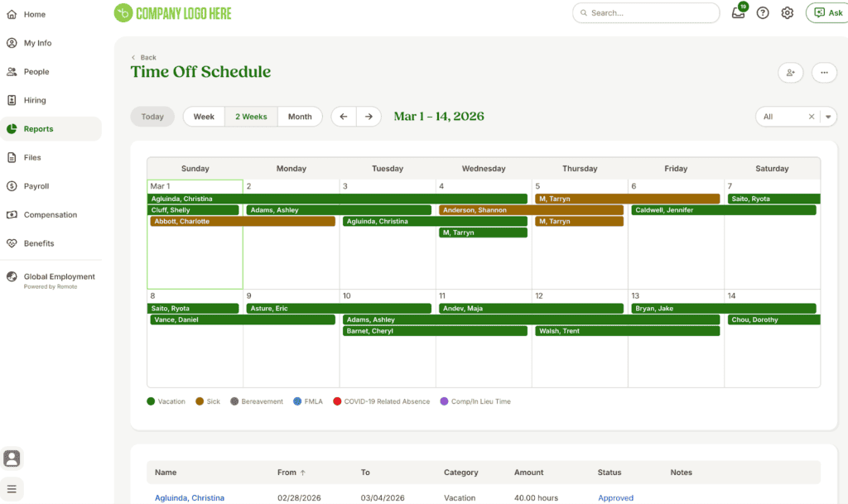Switch to Month calendar view

coord(300,116)
